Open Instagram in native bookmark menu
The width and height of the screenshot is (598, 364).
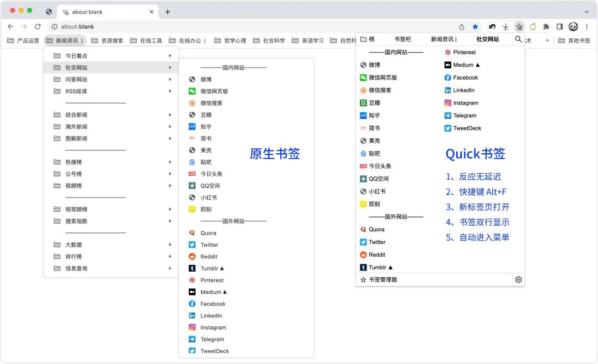click(x=246, y=327)
